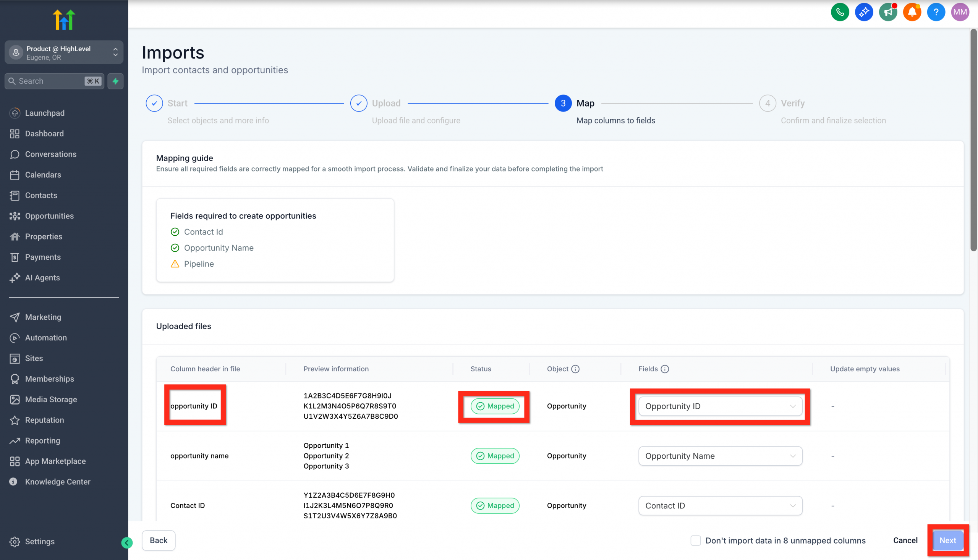Open Media Storage from sidebar
Viewport: 978px width, 560px height.
tap(51, 399)
